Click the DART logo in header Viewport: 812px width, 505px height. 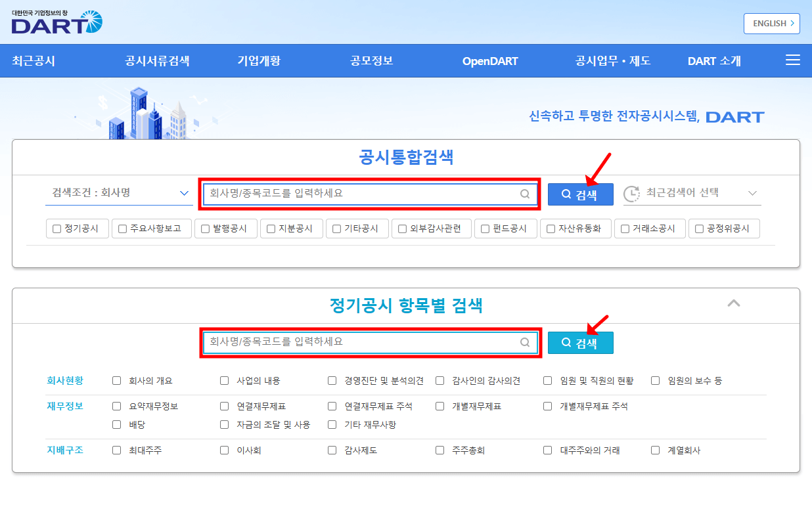[56, 22]
